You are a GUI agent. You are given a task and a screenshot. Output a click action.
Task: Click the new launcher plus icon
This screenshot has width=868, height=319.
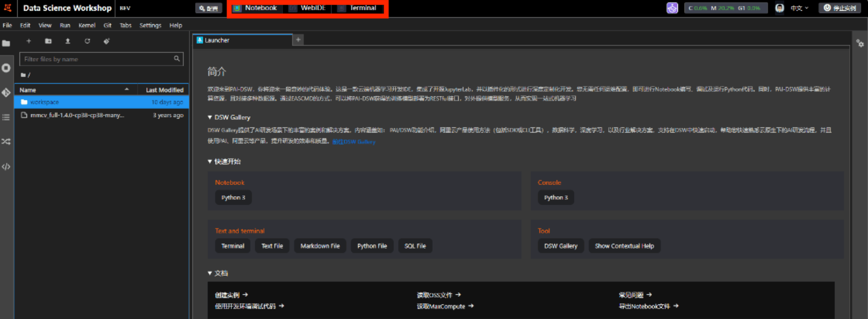(x=28, y=41)
